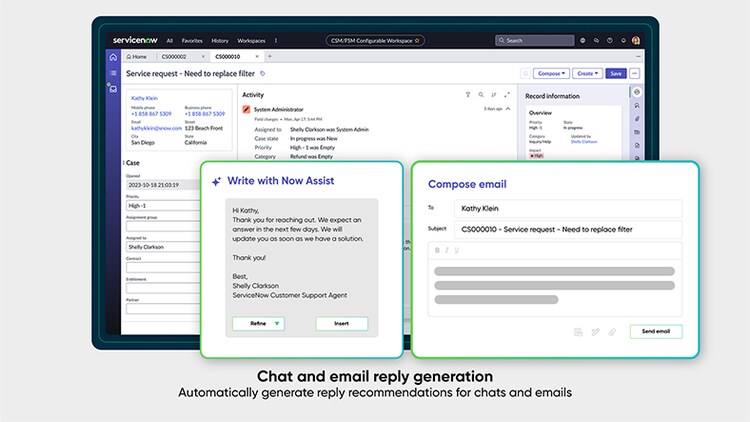Click the CSM/FSM Configurable Workspace title pill

pyautogui.click(x=375, y=41)
